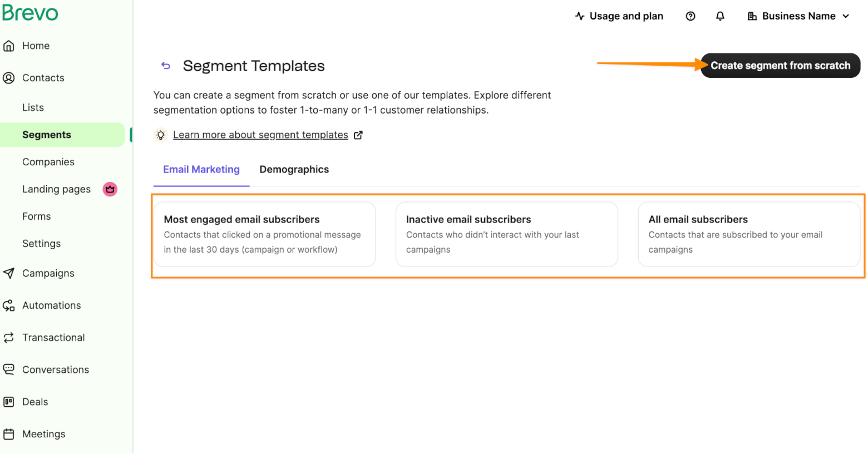The height and width of the screenshot is (454, 868).
Task: Open Contacts in the sidebar
Action: (x=43, y=78)
